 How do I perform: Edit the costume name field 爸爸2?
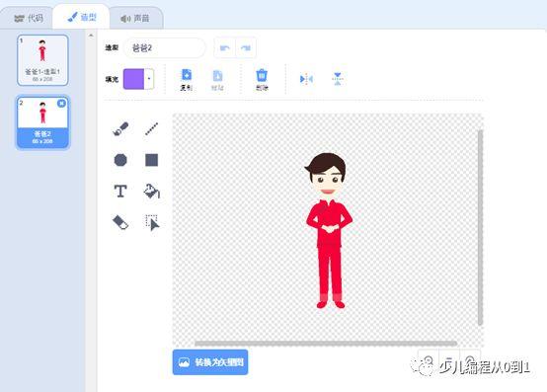pyautogui.click(x=165, y=47)
